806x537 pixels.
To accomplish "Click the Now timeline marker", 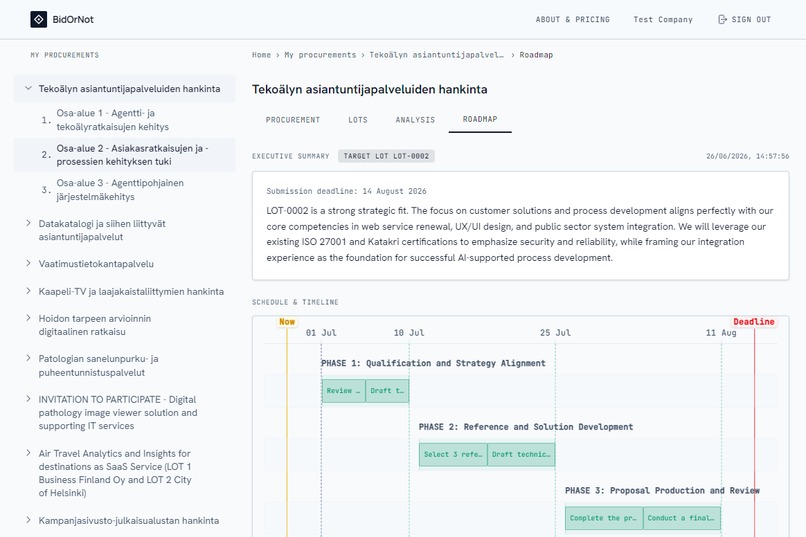I will pos(287,322).
